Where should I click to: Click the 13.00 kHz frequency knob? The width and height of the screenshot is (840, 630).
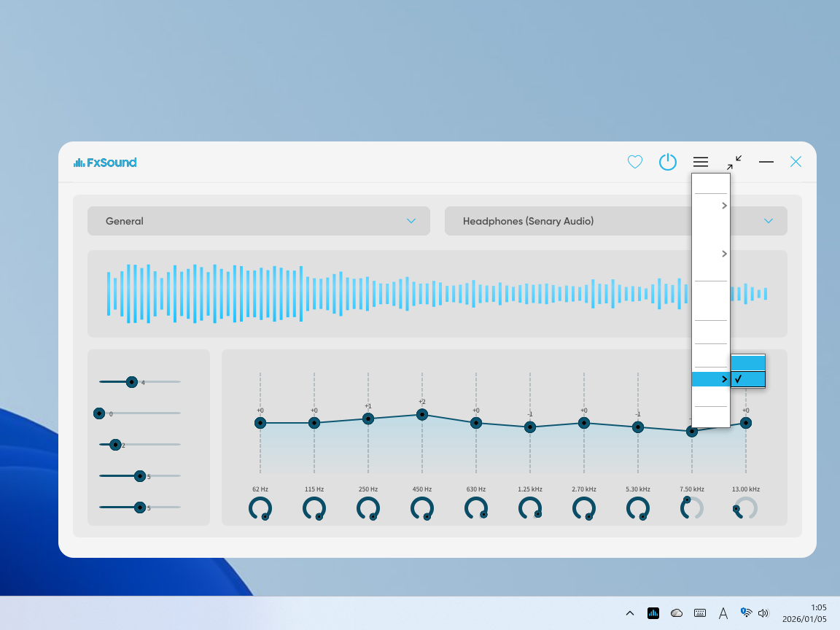click(746, 508)
